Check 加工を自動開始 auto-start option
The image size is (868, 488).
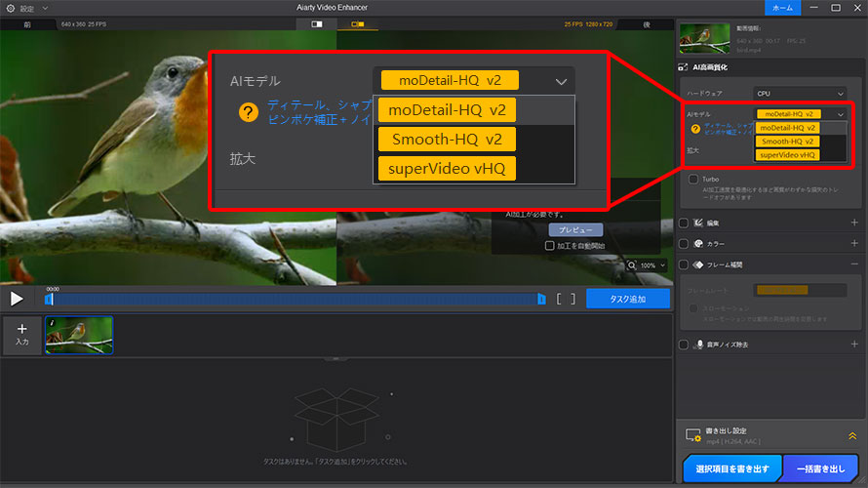tap(550, 245)
